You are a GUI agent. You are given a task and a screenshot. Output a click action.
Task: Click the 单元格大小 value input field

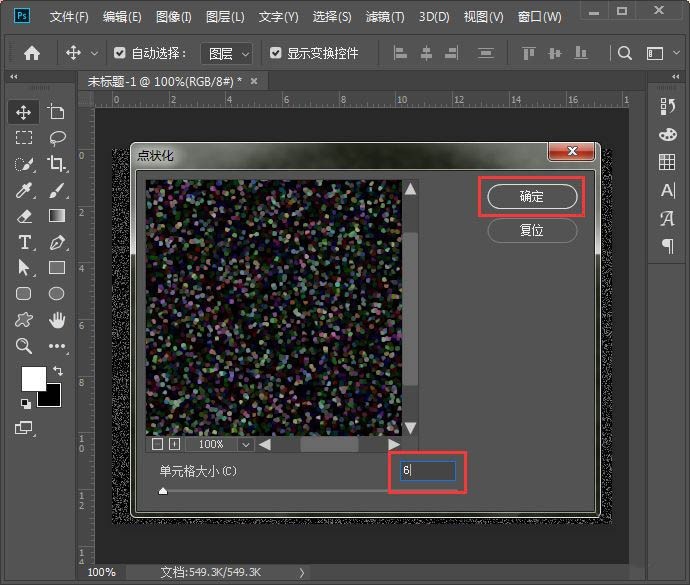[428, 470]
